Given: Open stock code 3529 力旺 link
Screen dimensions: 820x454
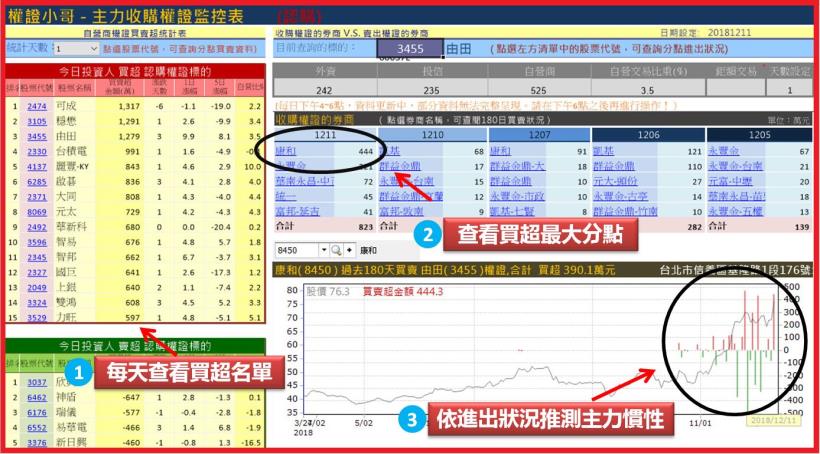Looking at the screenshot, I should 37,317.
